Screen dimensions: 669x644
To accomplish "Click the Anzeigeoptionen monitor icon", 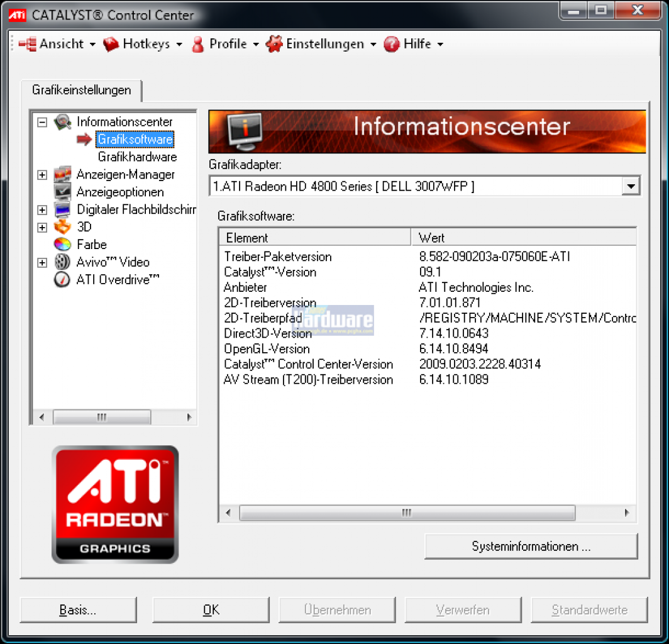I will point(62,192).
